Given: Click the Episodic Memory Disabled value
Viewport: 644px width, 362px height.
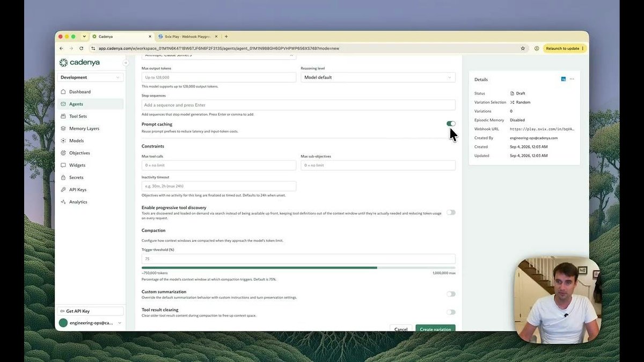Looking at the screenshot, I should tap(517, 120).
